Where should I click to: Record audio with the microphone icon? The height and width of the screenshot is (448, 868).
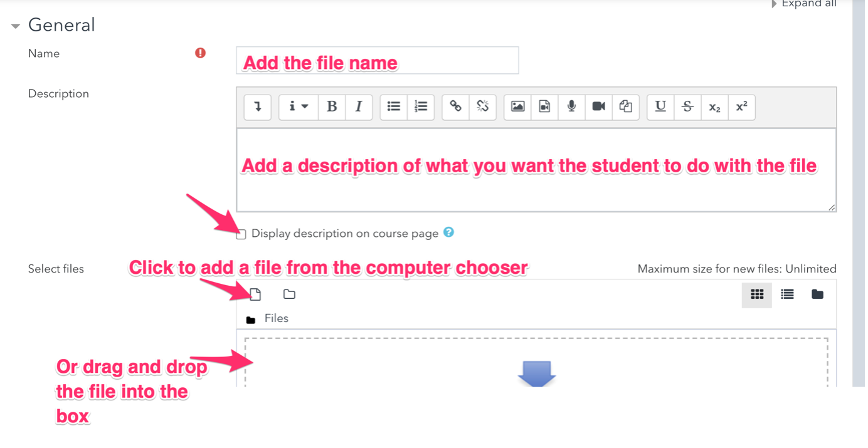[x=571, y=107]
